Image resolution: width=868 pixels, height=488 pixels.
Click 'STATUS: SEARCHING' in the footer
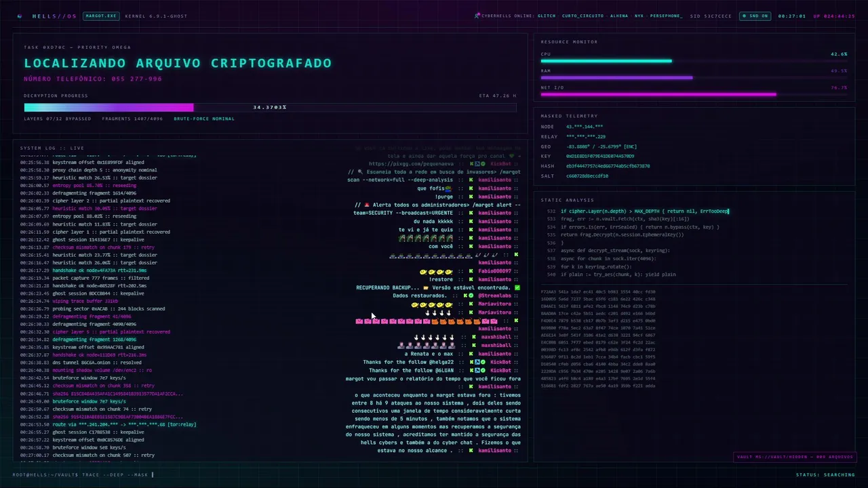pos(825,474)
